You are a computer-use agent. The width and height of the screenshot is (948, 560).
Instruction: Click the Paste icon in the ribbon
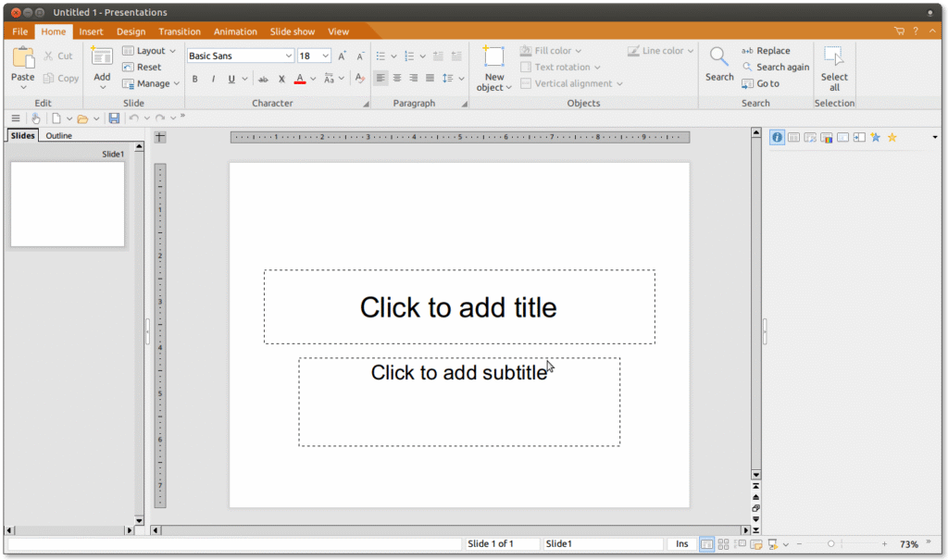(22, 59)
